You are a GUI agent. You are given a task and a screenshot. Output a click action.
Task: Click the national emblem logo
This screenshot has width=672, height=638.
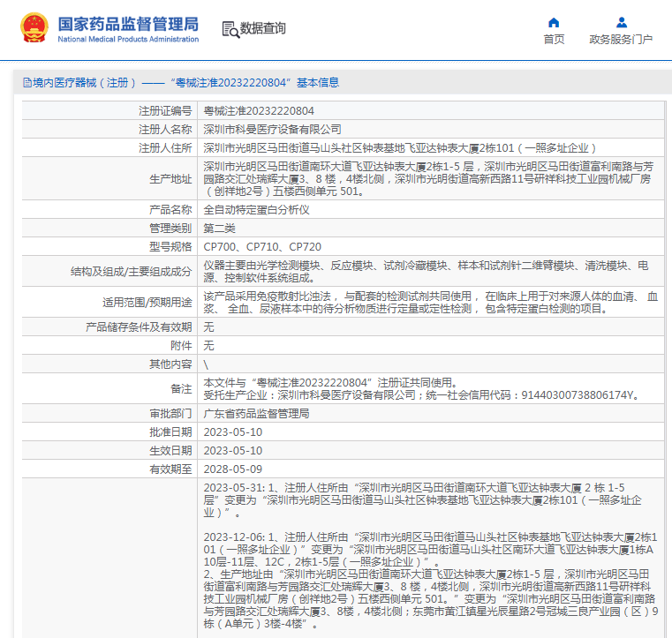coord(34,28)
